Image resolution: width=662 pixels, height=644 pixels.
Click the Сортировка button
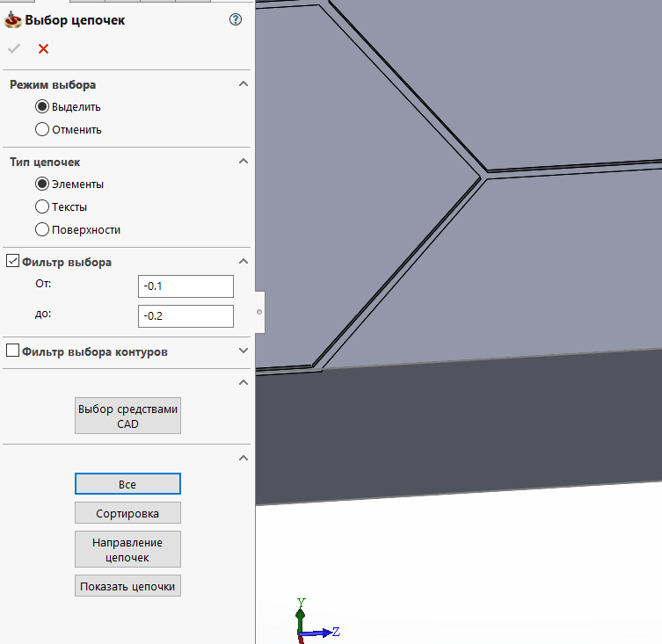128,513
